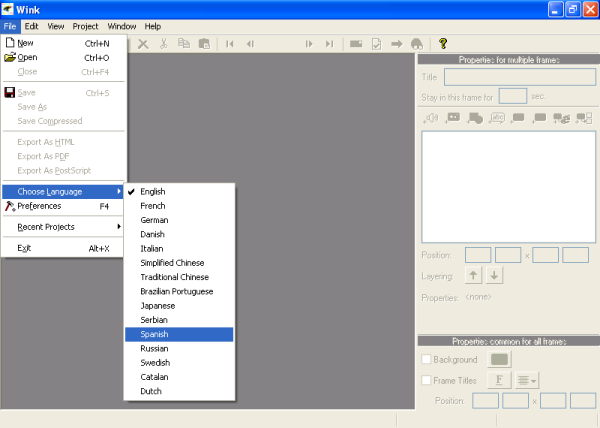
Task: Select Spanish from the language list
Action: [154, 334]
